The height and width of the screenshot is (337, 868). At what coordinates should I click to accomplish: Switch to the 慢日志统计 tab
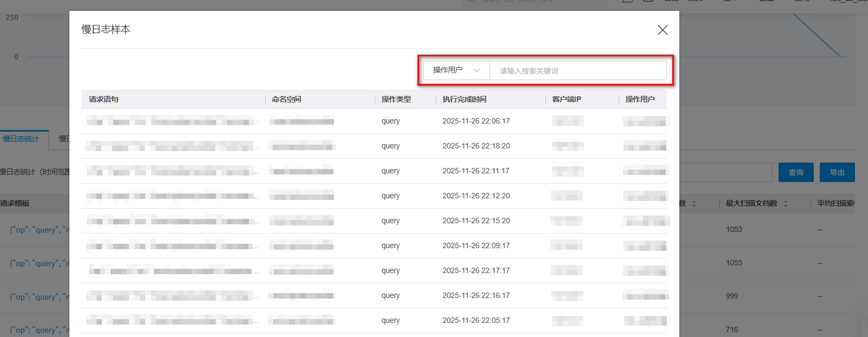click(x=21, y=139)
